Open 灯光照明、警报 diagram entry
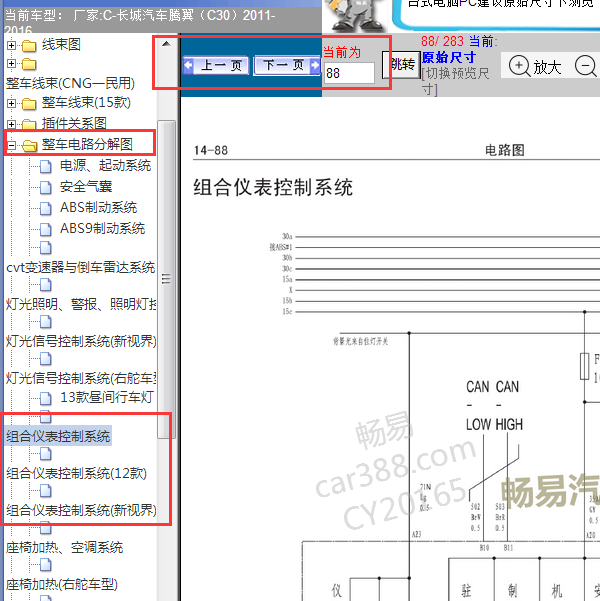 tap(81, 304)
